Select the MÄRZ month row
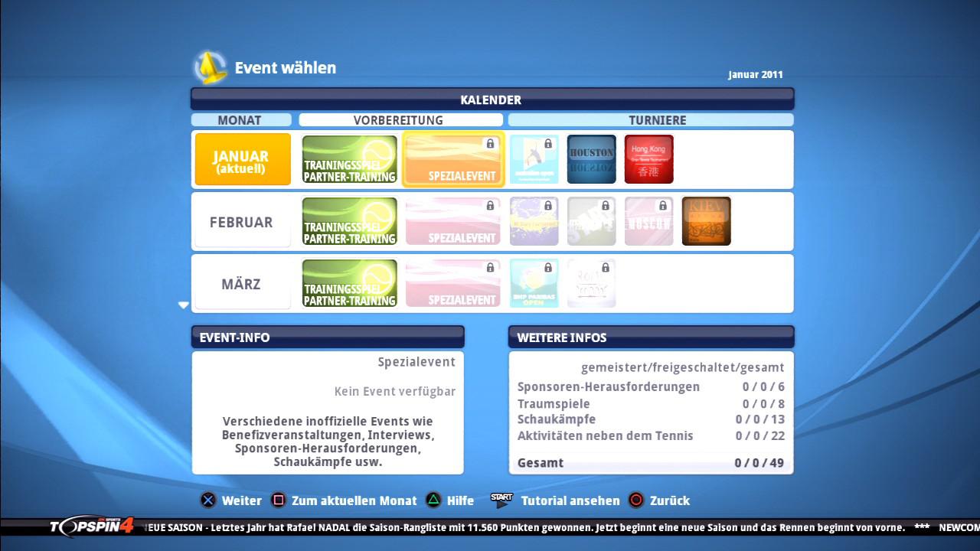980x551 pixels. [x=243, y=284]
